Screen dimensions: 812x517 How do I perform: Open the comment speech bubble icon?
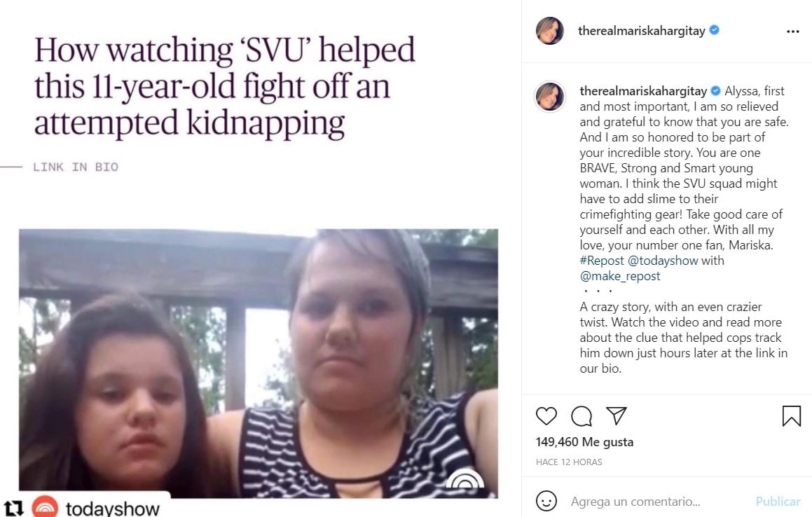(x=581, y=416)
